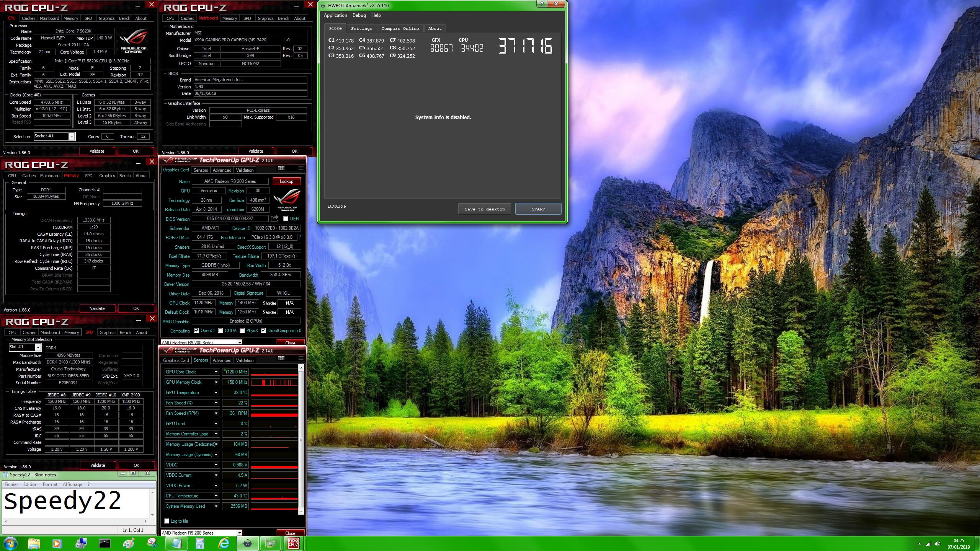980x551 pixels.
Task: Click Save to desktop button
Action: 485,209
